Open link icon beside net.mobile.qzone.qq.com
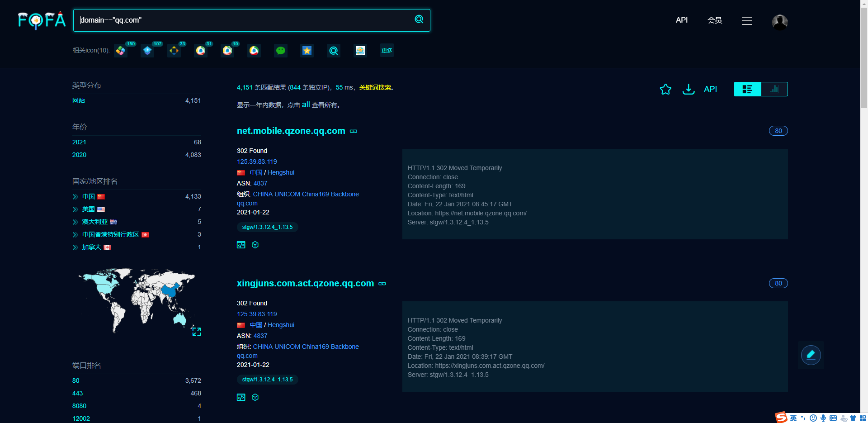This screenshot has height=423, width=868. [x=354, y=131]
